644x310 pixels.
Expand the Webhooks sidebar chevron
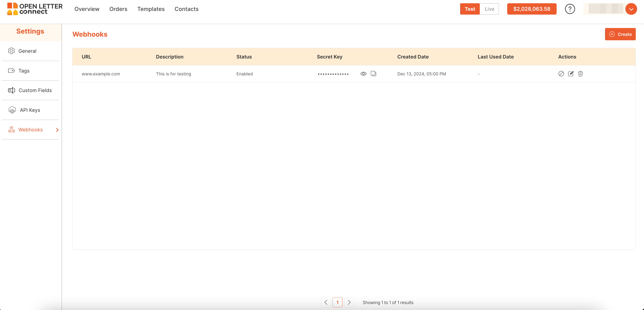pyautogui.click(x=57, y=130)
